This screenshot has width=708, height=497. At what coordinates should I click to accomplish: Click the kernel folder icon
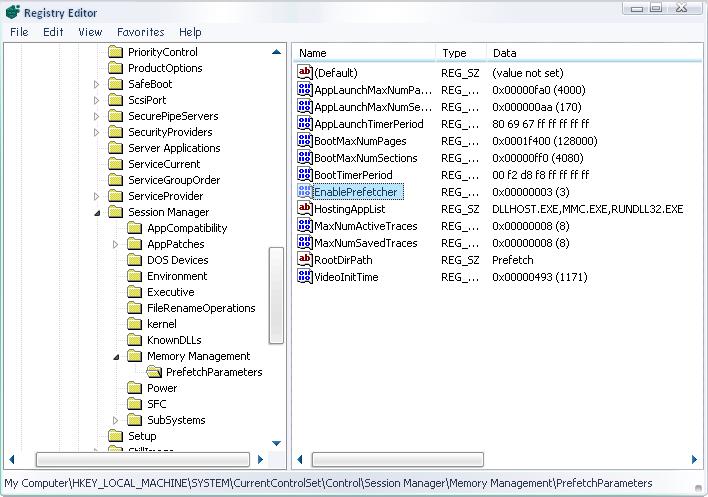coord(135,324)
